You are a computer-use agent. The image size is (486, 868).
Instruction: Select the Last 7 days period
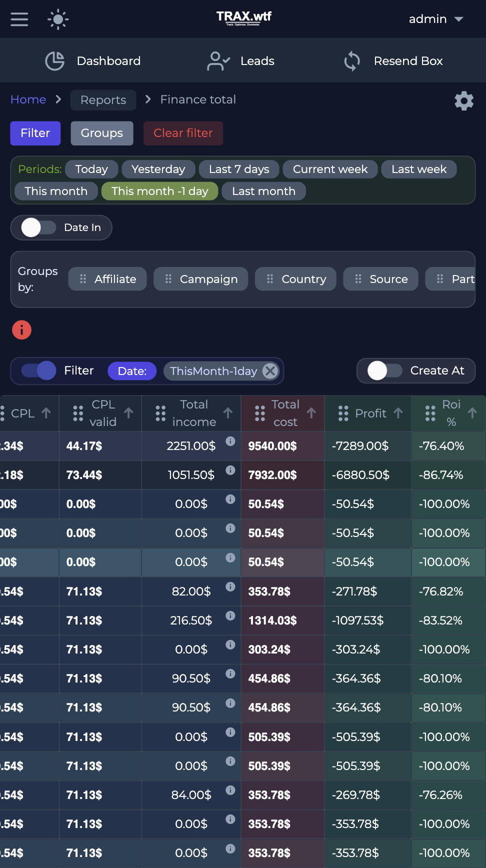(x=239, y=169)
